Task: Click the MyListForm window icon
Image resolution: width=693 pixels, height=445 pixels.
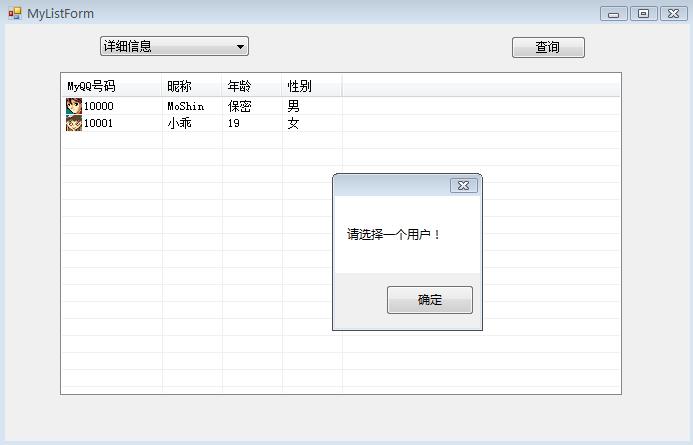Action: click(x=15, y=13)
